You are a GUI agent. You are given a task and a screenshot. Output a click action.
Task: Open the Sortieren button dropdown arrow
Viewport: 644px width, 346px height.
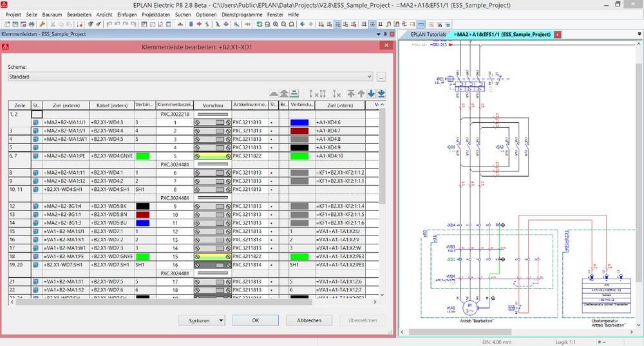click(x=222, y=320)
